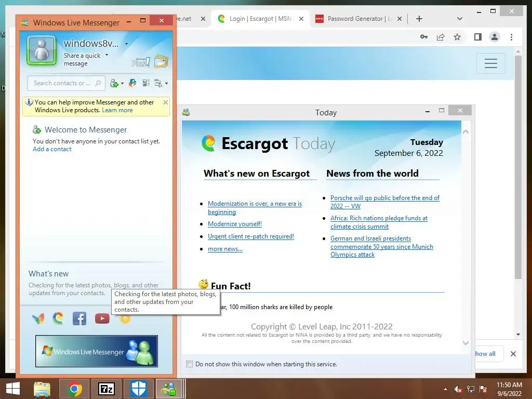Open the weather sun icon in Messenger

[x=125, y=320]
